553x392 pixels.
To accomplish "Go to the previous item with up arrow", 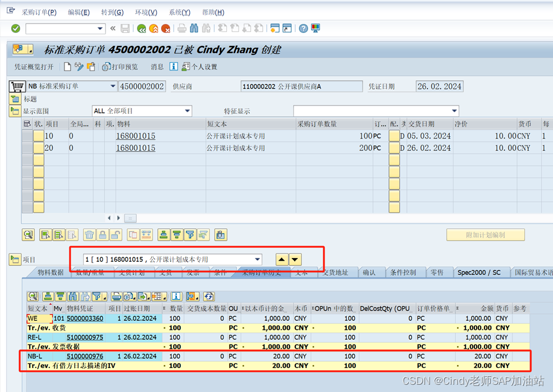I will point(282,260).
